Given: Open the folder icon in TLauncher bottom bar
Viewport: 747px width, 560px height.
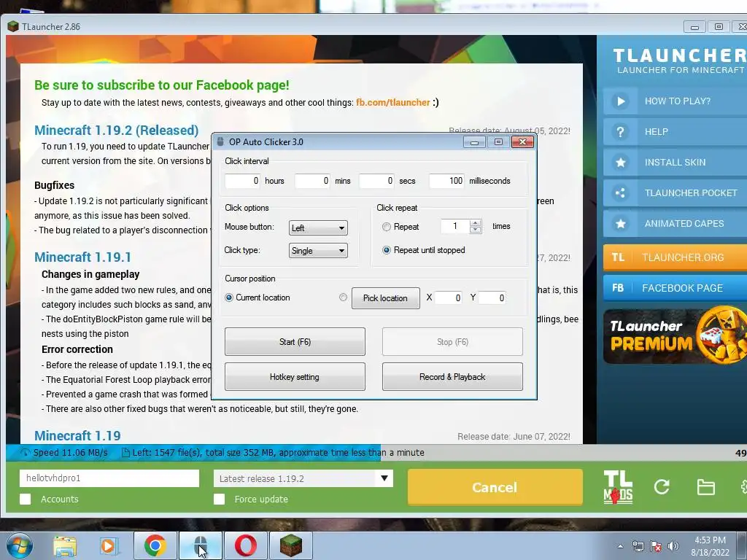Looking at the screenshot, I should click(x=705, y=487).
